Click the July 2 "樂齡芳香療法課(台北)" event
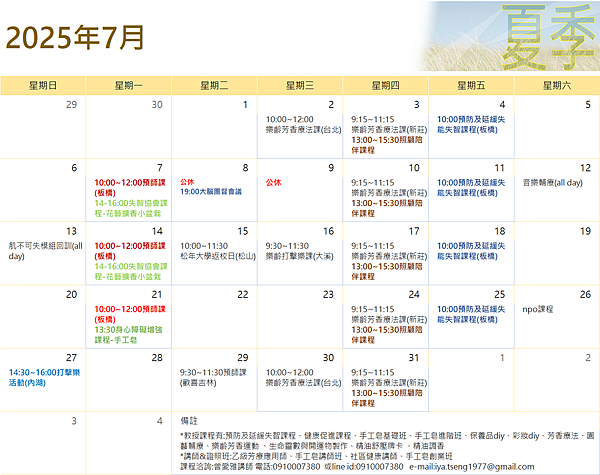This screenshot has width=600, height=475. point(303,124)
